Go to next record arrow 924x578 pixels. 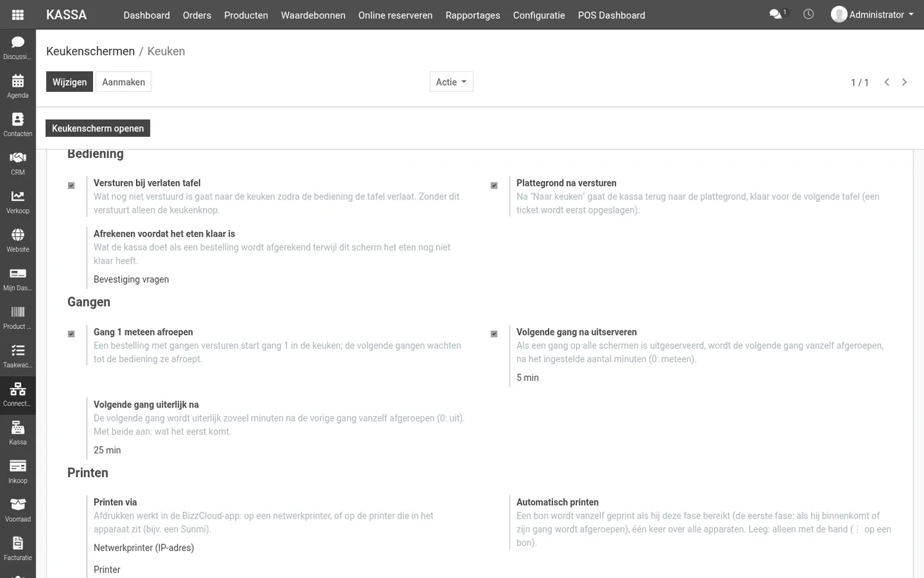[904, 82]
